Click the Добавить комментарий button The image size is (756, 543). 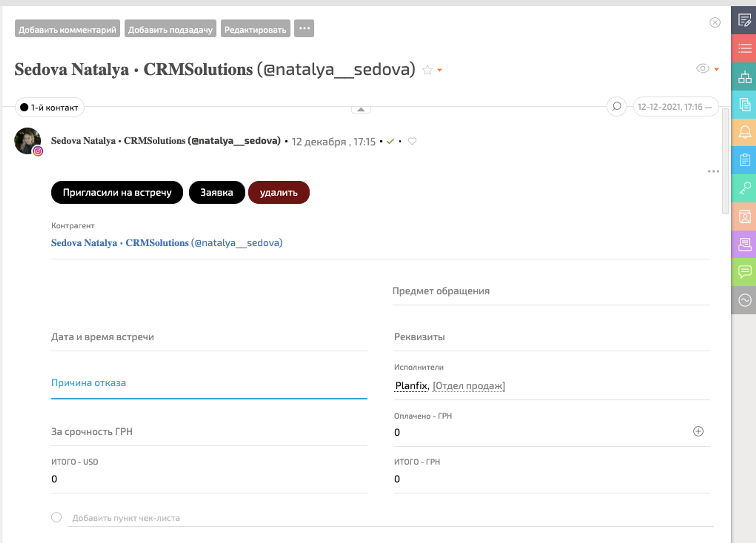[x=67, y=29]
